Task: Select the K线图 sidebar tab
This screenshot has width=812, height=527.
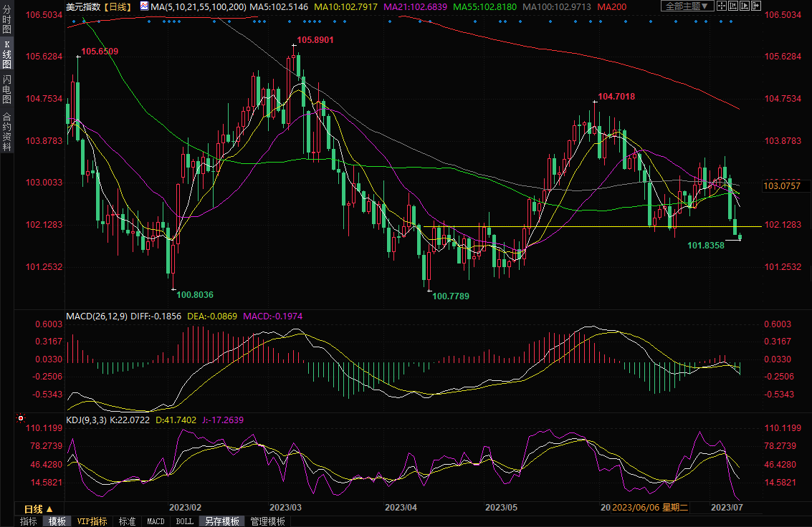Action: [x=6, y=54]
